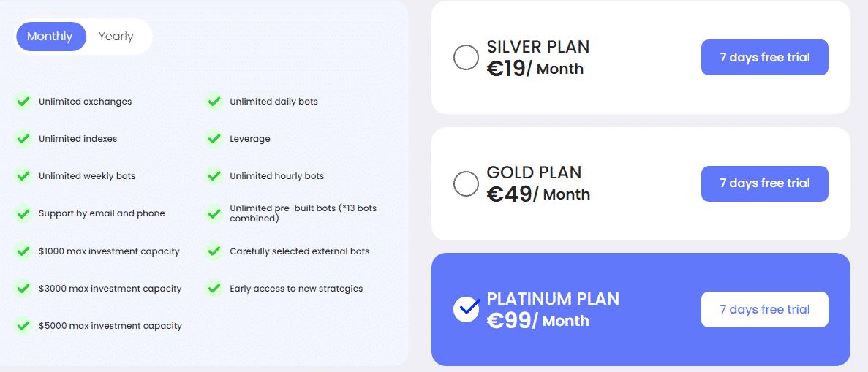Viewport: 868px width, 372px height.
Task: Click the Platinum Plan €99 price card
Action: click(641, 309)
